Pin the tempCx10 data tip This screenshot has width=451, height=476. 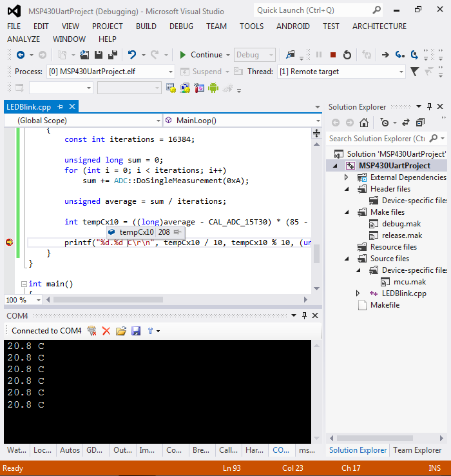coord(177,232)
